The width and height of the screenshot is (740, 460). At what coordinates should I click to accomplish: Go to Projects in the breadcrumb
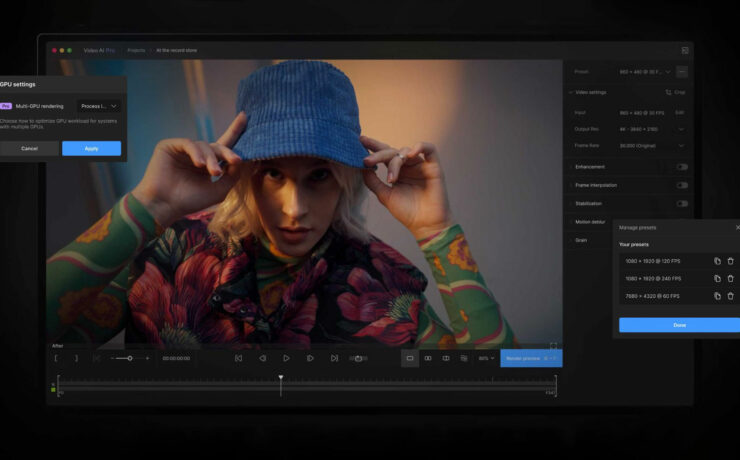136,50
